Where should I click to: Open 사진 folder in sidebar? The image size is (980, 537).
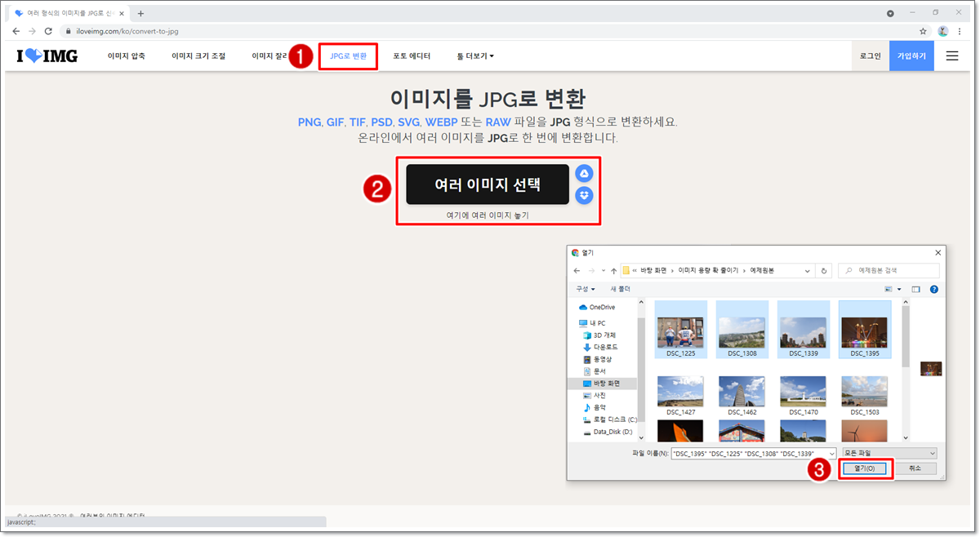point(594,395)
